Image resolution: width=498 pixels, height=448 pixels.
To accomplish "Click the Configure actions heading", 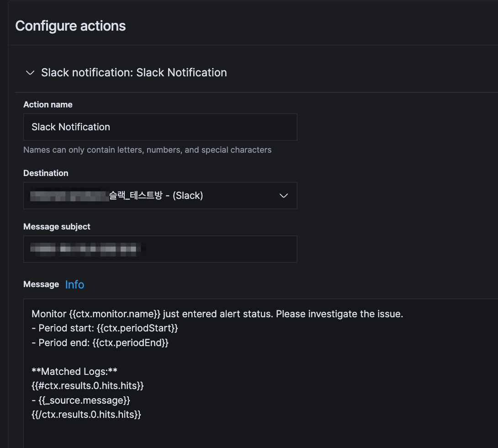I will click(70, 26).
